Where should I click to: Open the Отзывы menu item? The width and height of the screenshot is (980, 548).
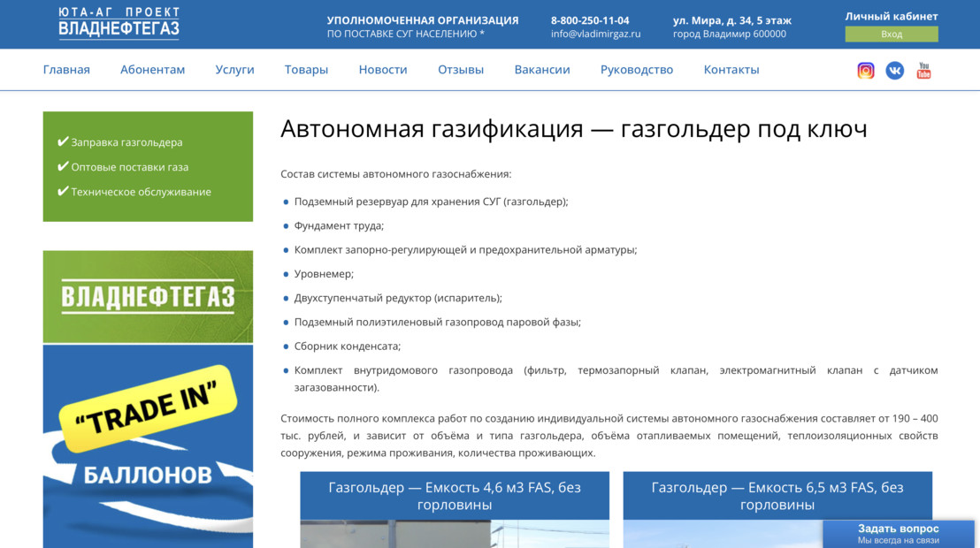pos(461,69)
